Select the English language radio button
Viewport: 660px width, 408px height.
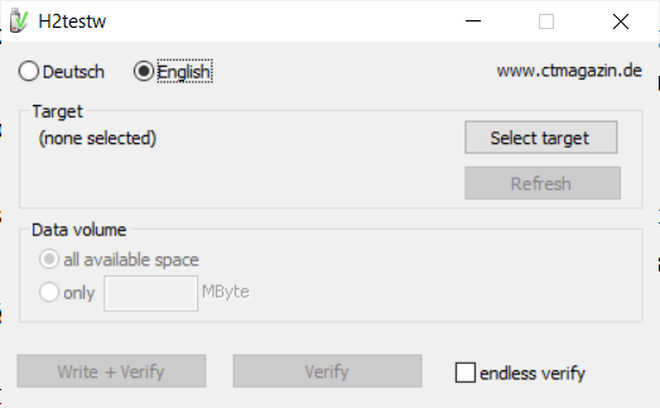pyautogui.click(x=144, y=71)
